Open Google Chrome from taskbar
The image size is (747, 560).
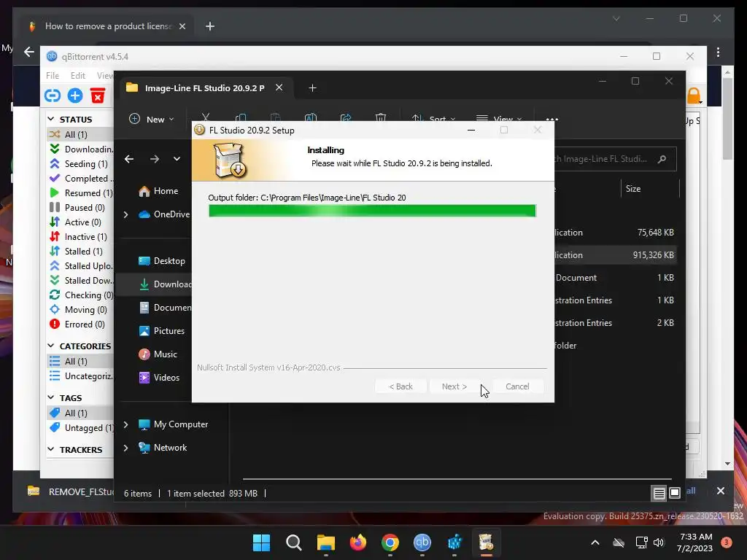click(x=390, y=542)
